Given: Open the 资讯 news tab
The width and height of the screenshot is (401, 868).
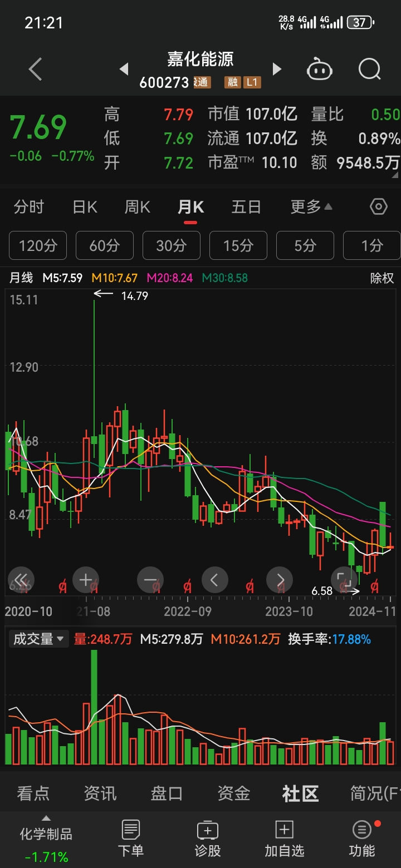Looking at the screenshot, I should coord(100,793).
